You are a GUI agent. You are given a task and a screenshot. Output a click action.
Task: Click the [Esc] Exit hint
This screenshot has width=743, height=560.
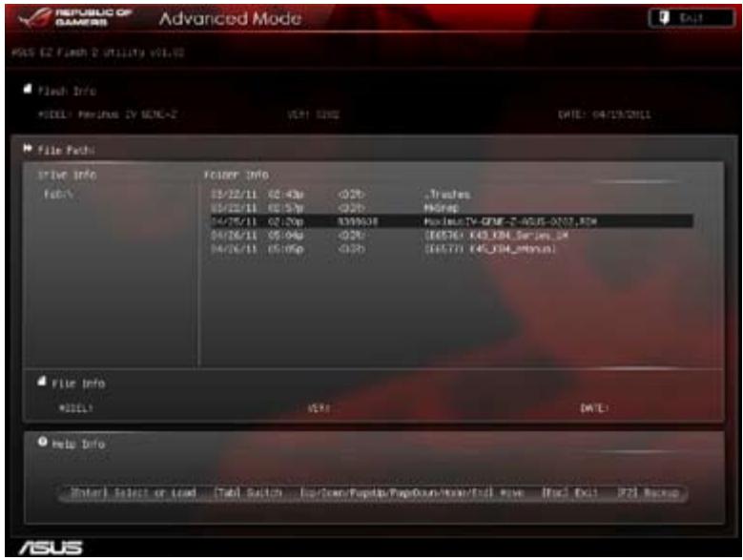[570, 492]
